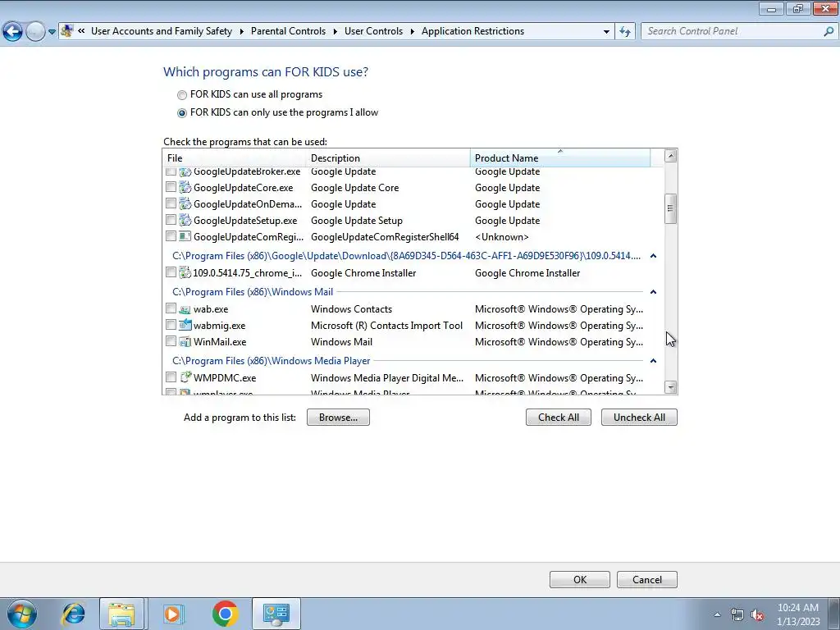Click the muted volume tray icon
The width and height of the screenshot is (840, 630).
tap(757, 615)
